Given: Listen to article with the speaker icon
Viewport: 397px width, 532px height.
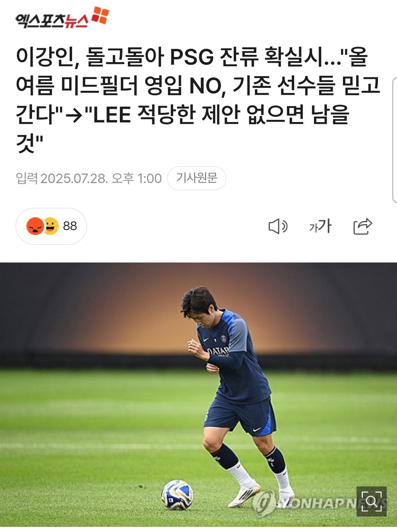Looking at the screenshot, I should coord(278,226).
